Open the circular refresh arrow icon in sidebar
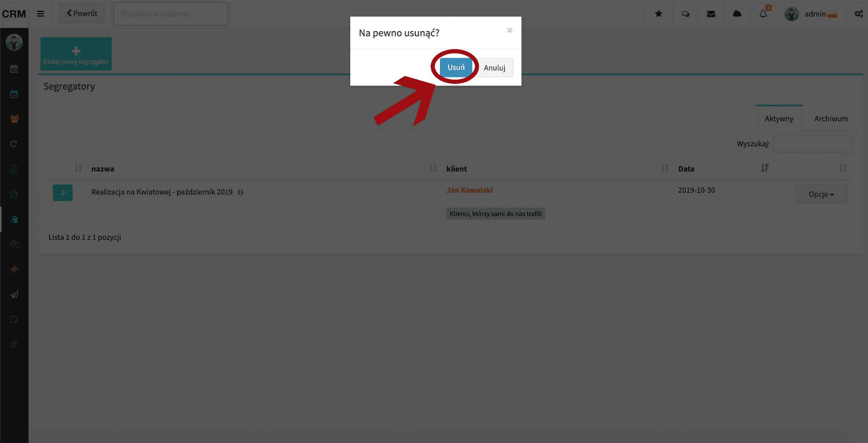 (x=14, y=144)
